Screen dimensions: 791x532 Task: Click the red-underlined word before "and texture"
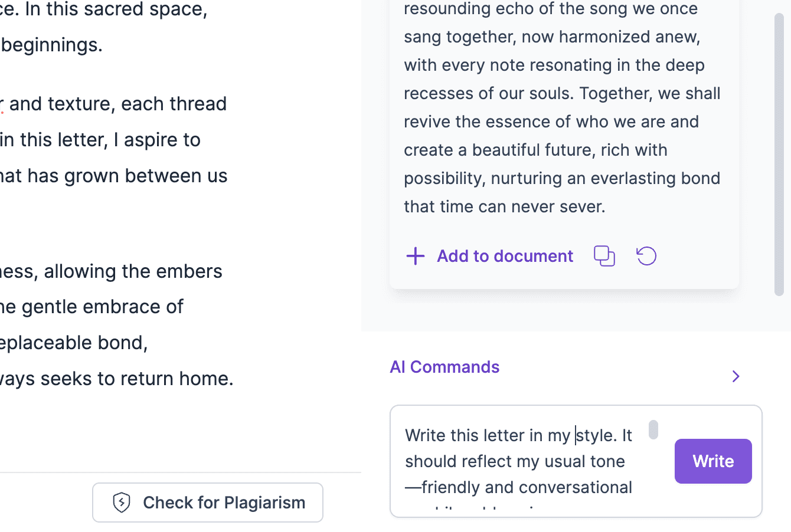click(2, 104)
